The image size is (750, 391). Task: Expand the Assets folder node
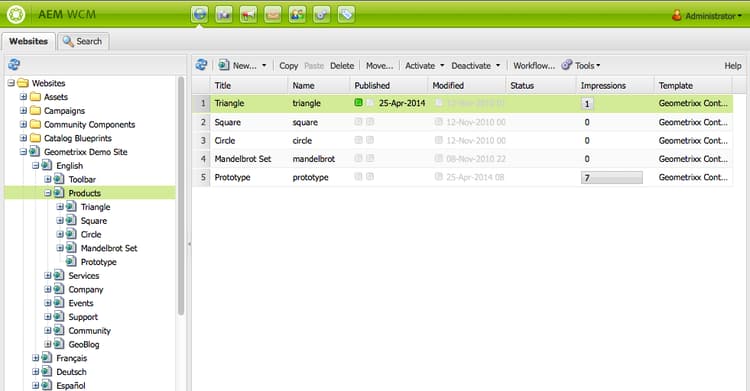coord(23,97)
